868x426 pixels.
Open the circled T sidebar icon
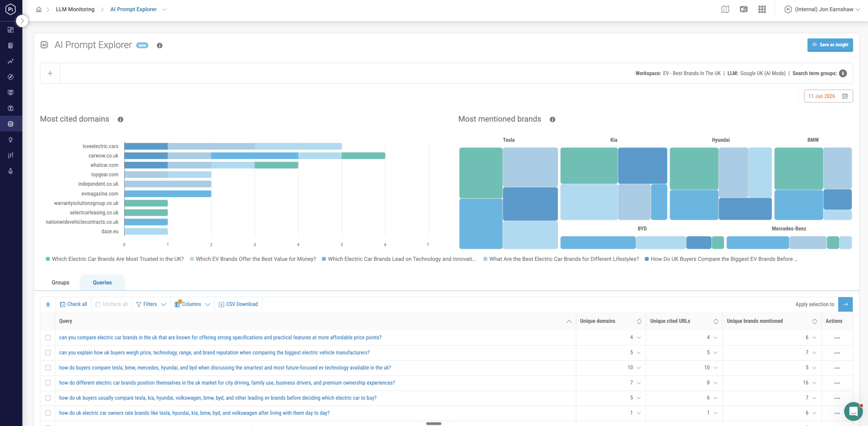[11, 108]
